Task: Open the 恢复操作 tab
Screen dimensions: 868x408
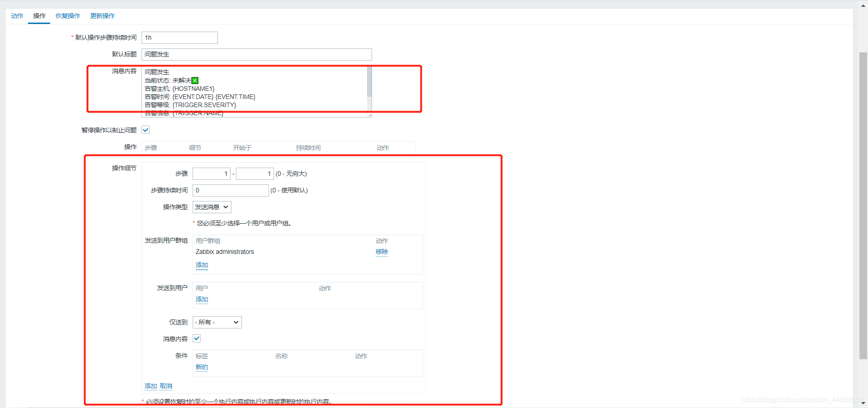Action: pos(68,16)
